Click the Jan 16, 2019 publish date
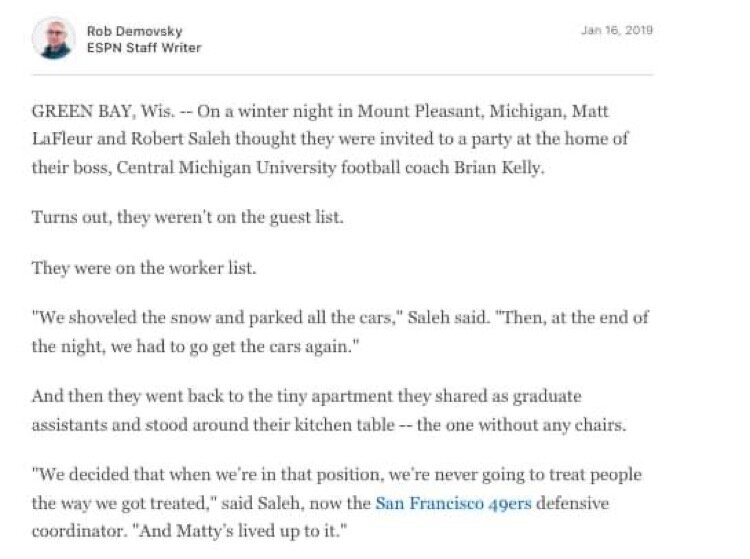Screen dimensions: 750x559 coord(616,30)
